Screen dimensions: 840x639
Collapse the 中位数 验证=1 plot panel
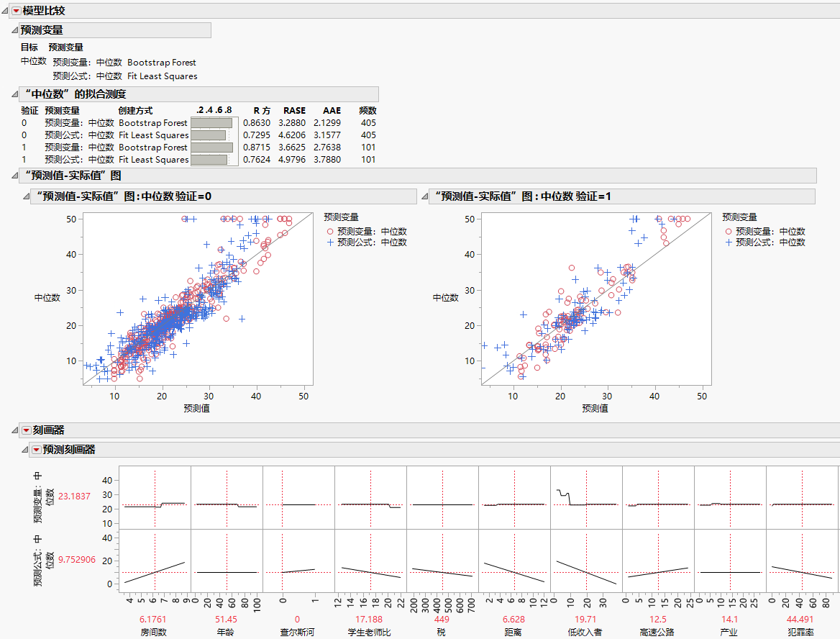tap(424, 196)
